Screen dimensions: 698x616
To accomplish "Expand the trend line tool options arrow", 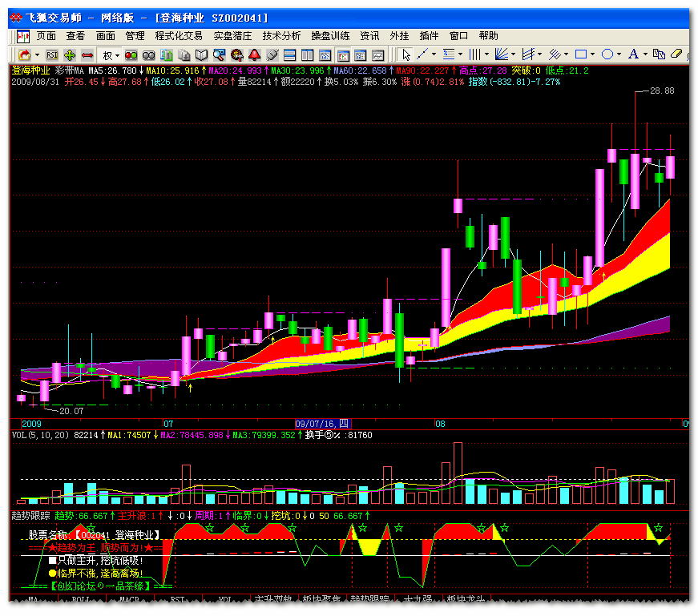I will coord(434,54).
